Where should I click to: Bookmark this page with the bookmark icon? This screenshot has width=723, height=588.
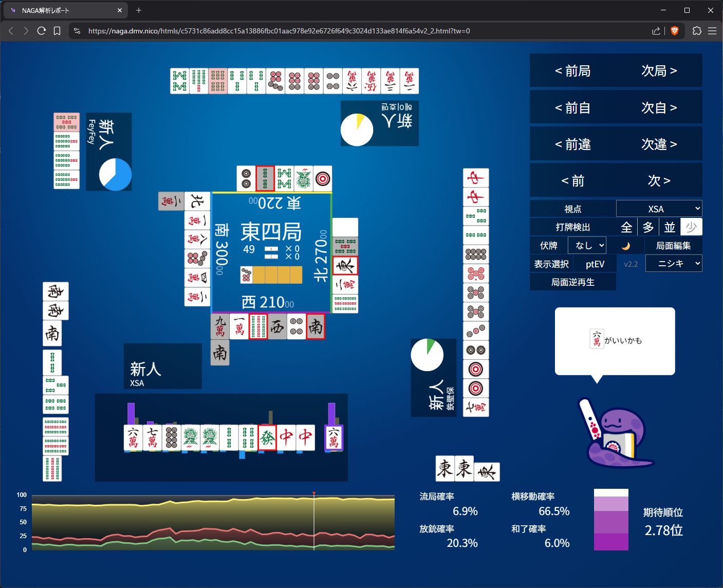pos(57,31)
